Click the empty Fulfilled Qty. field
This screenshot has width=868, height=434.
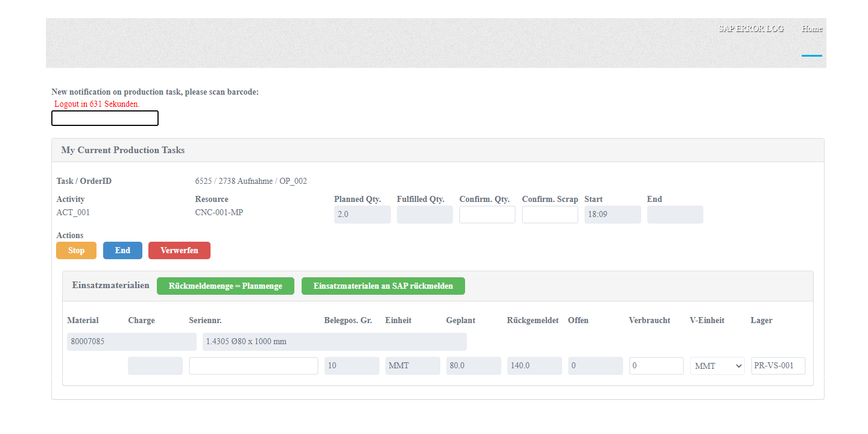coord(425,215)
